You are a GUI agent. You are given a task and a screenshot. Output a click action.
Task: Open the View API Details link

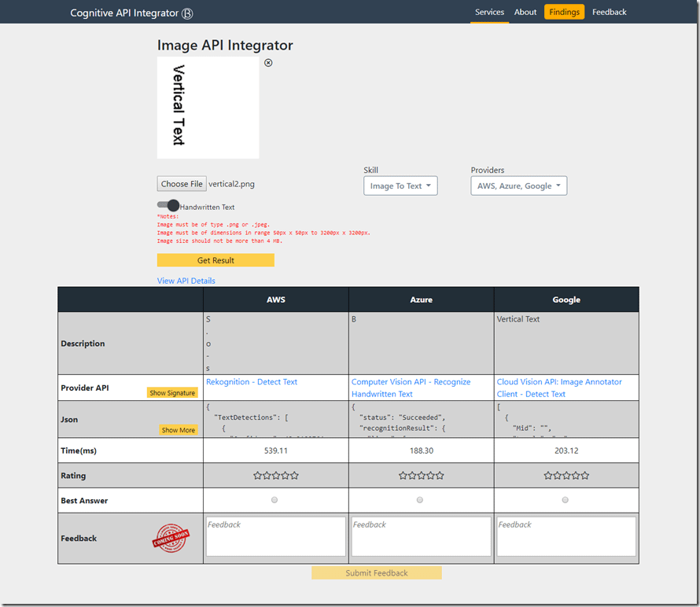tap(186, 281)
